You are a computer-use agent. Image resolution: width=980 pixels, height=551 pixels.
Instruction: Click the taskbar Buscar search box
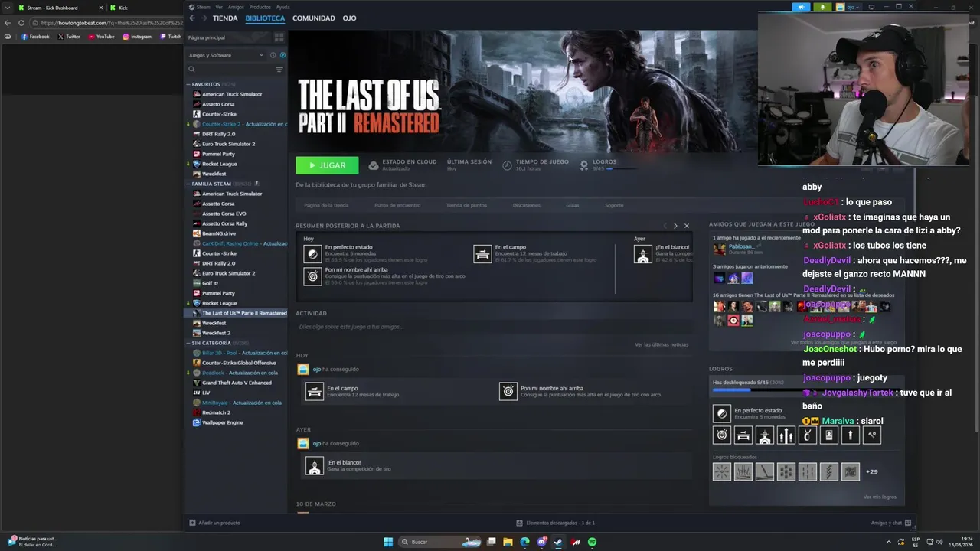tap(442, 542)
